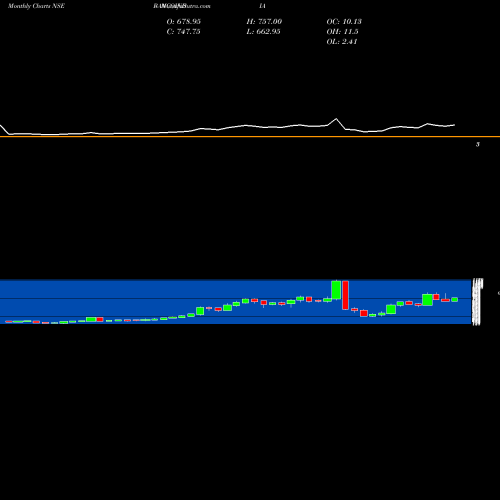Viewport: 500px width, 500px height.
Task: Select the high value 'H: 757.00'
Action: point(264,21)
